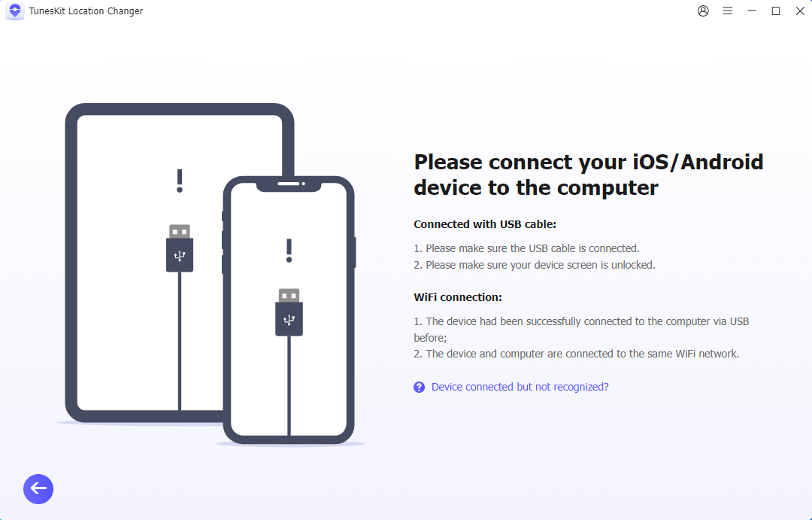Click the 'WiFi connection:' subheading
This screenshot has width=812, height=520.
coord(458,297)
